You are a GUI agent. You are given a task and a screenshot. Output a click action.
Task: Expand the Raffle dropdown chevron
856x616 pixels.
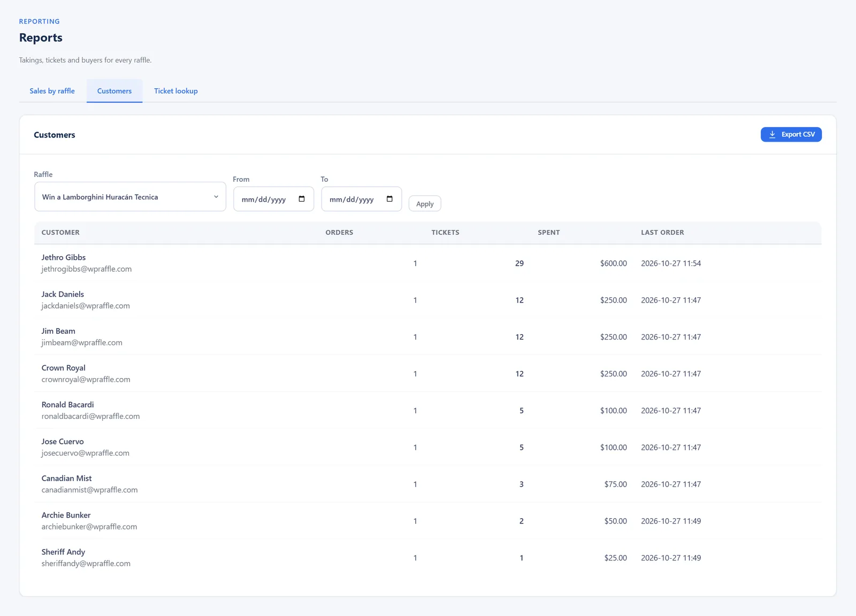point(216,197)
